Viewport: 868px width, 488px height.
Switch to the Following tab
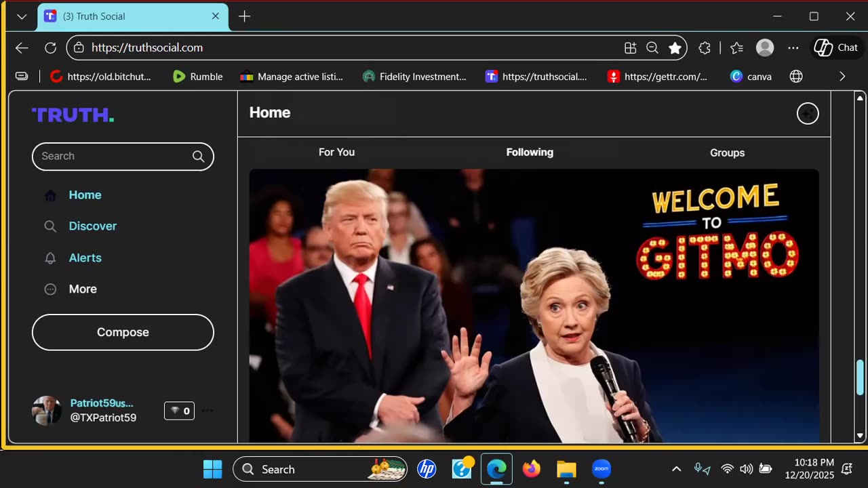pos(530,152)
